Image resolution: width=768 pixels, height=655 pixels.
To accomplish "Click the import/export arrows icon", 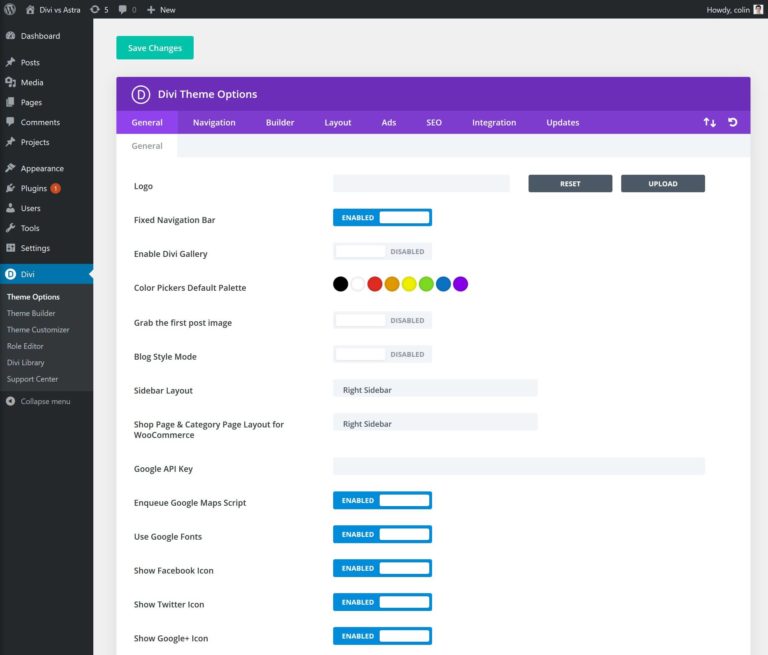I will pyautogui.click(x=709, y=122).
